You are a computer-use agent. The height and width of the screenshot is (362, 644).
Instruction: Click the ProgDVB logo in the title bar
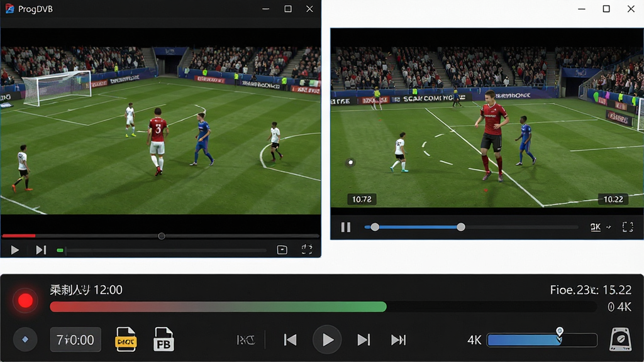(x=9, y=9)
